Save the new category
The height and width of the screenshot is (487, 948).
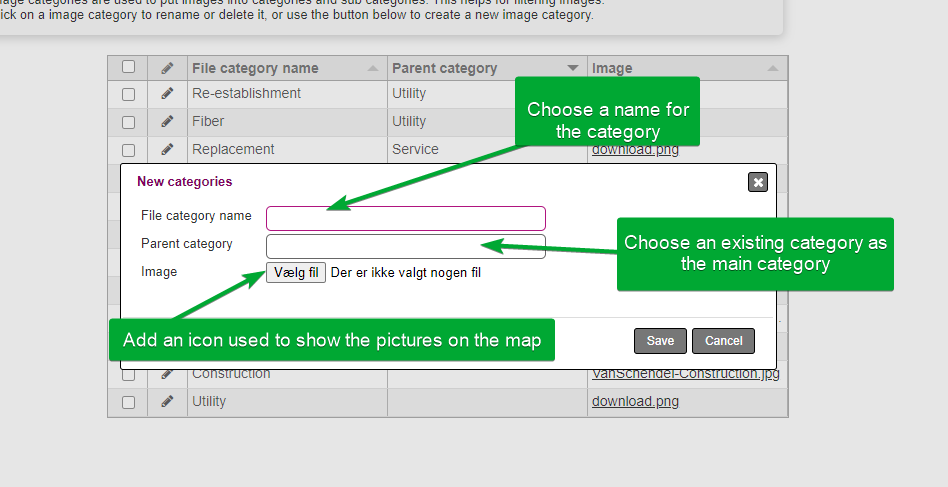coord(660,341)
